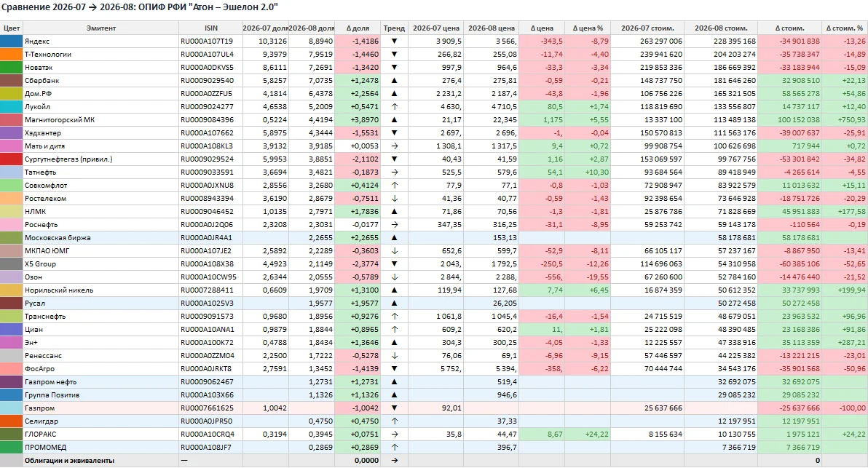The width and height of the screenshot is (868, 468).
Task: Click the down trend arrow in the Ростелеком row
Action: pyautogui.click(x=394, y=199)
